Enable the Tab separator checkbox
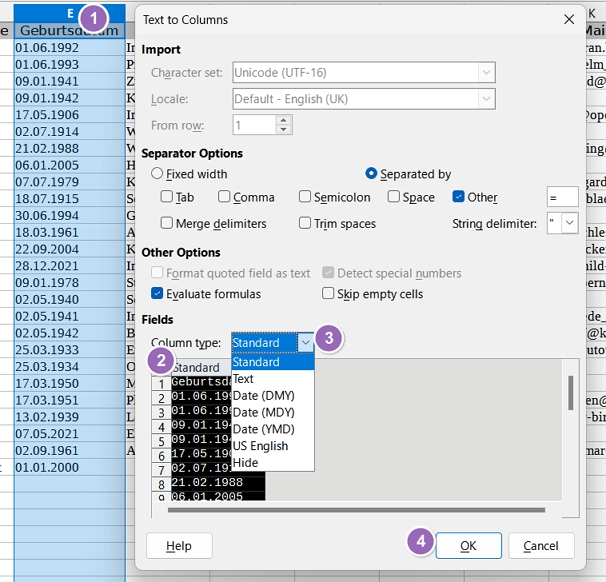The height and width of the screenshot is (582, 606). pyautogui.click(x=168, y=197)
